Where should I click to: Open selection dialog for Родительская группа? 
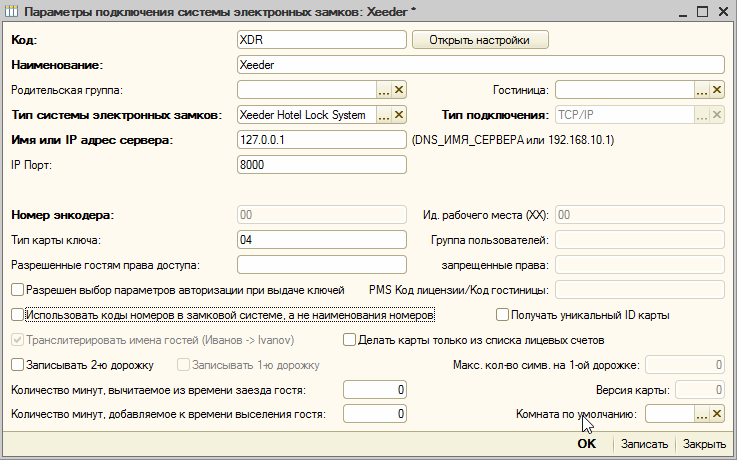coord(384,90)
